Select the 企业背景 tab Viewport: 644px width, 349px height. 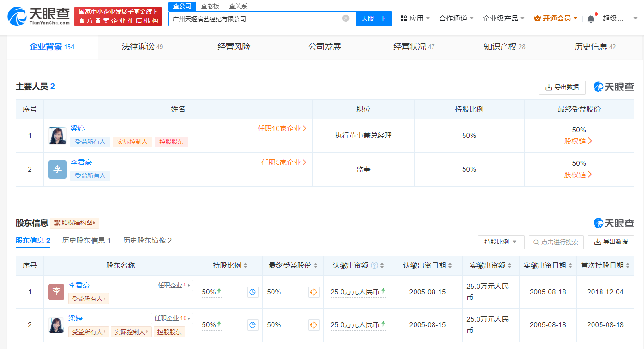(x=52, y=47)
